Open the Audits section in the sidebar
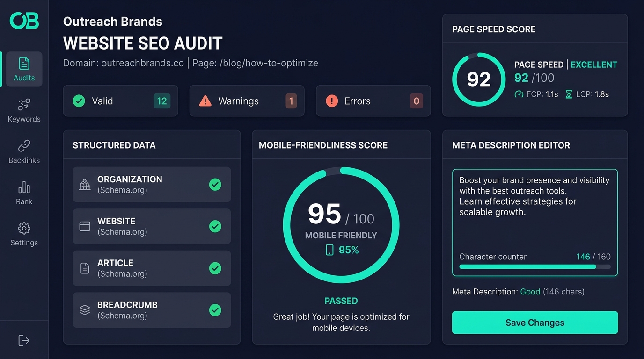Screen dimensions: 644x359 [x=24, y=69]
